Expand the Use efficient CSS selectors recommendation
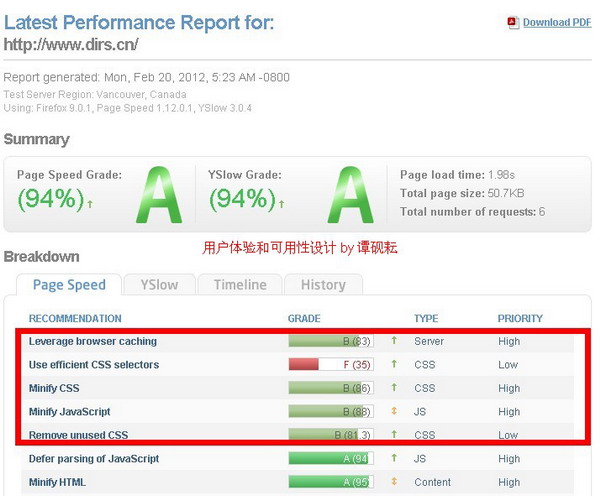 pos(93,365)
